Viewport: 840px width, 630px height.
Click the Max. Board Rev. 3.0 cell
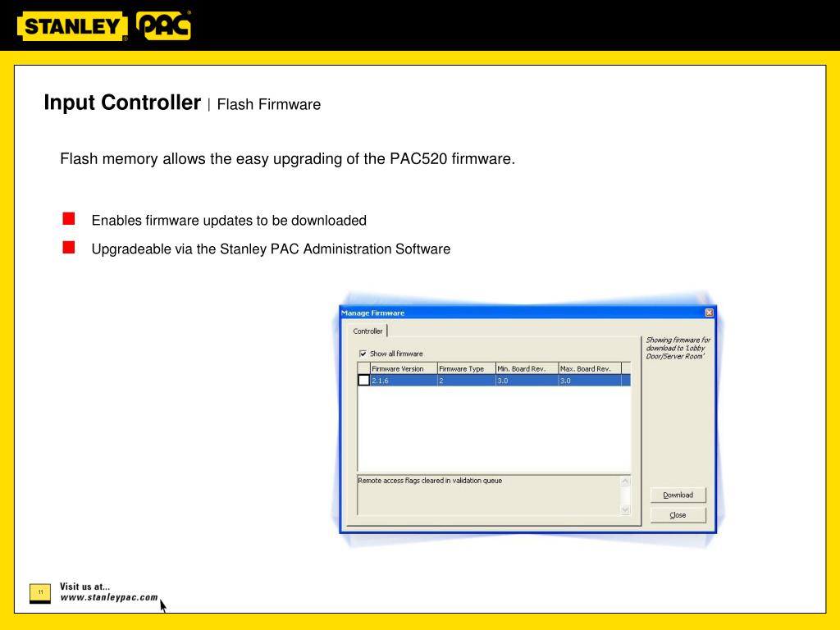(590, 381)
